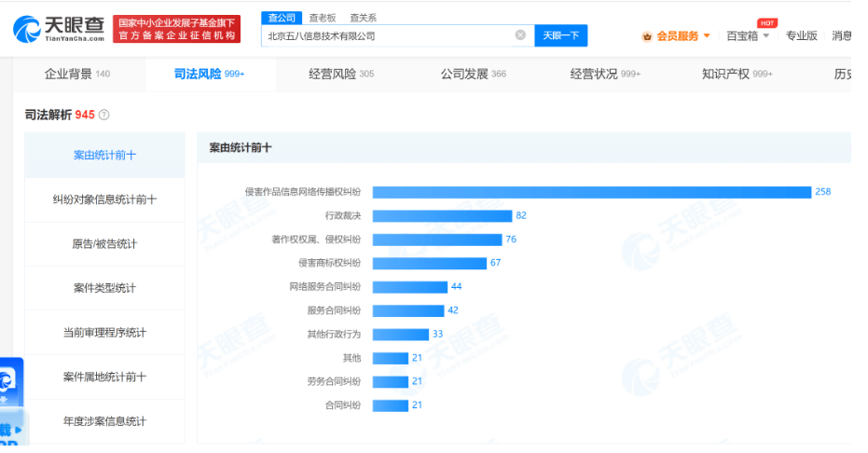Click the 侵害商标权纠纷 chart label
The width and height of the screenshot is (868, 453).
(x=330, y=263)
